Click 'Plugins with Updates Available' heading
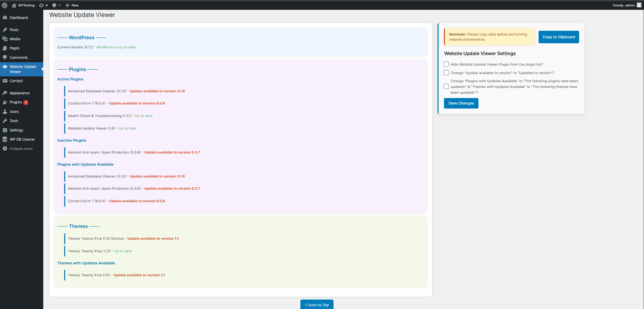This screenshot has height=309, width=644. click(x=85, y=164)
